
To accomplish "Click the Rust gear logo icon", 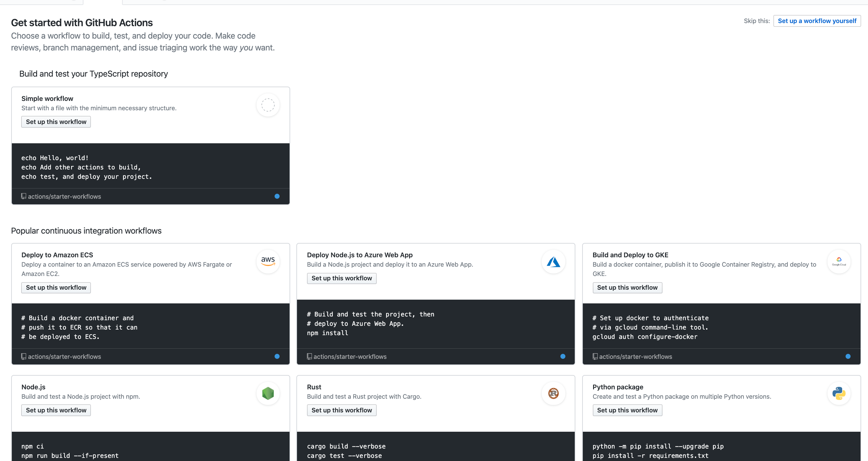I will pyautogui.click(x=553, y=393).
